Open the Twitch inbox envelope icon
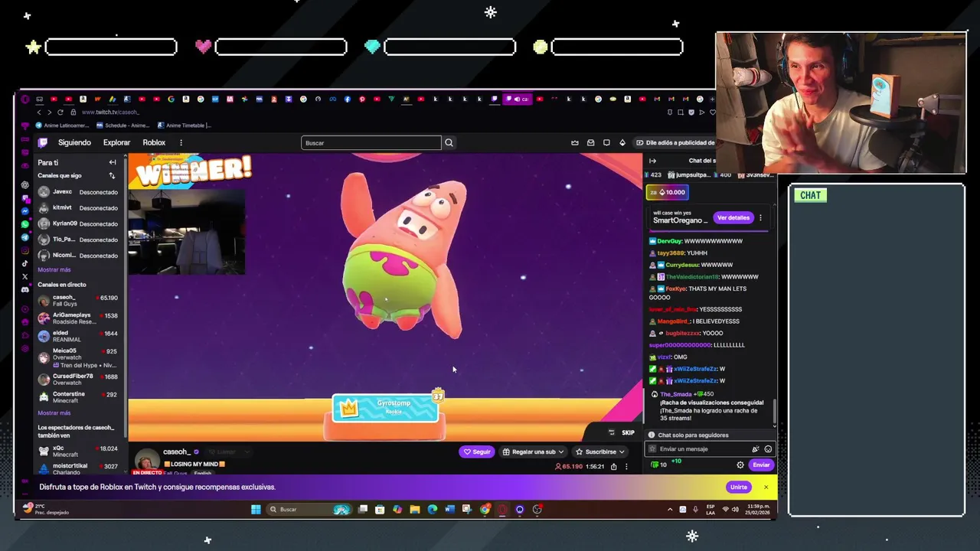This screenshot has height=551, width=980. point(590,142)
